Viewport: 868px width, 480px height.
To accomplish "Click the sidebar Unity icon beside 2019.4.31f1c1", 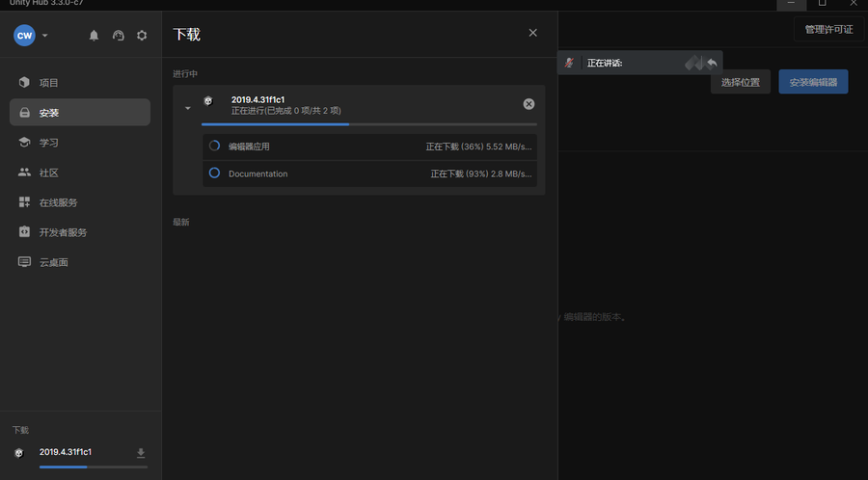I will 19,453.
